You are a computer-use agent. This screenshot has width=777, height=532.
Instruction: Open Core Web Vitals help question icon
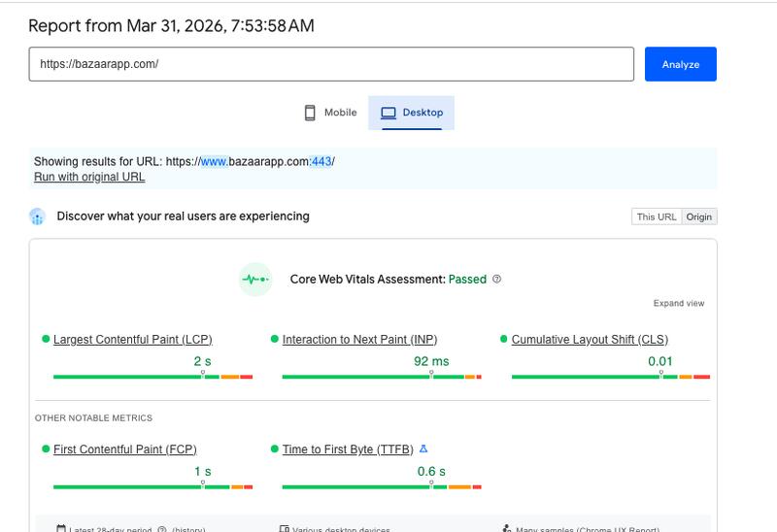496,279
